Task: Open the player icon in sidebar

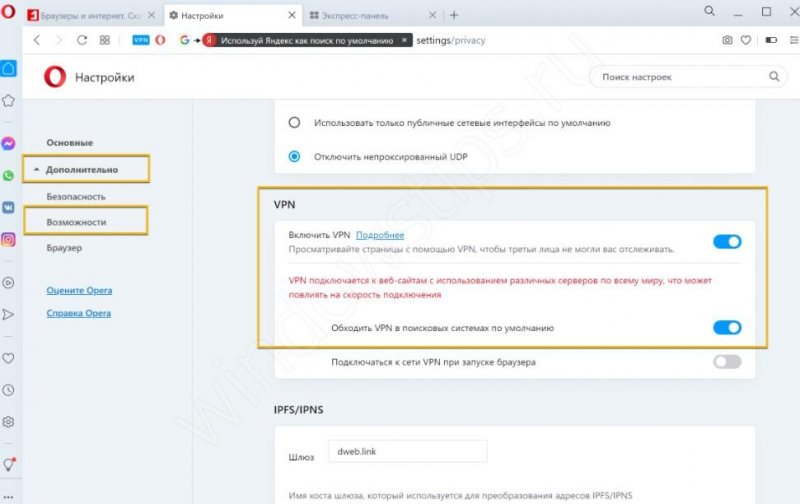Action: coord(8,283)
